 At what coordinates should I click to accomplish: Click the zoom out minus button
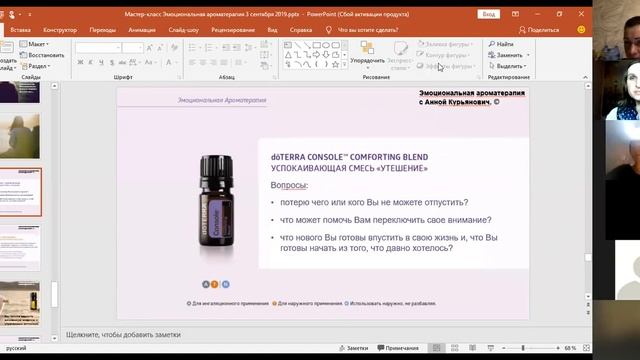pos(504,348)
